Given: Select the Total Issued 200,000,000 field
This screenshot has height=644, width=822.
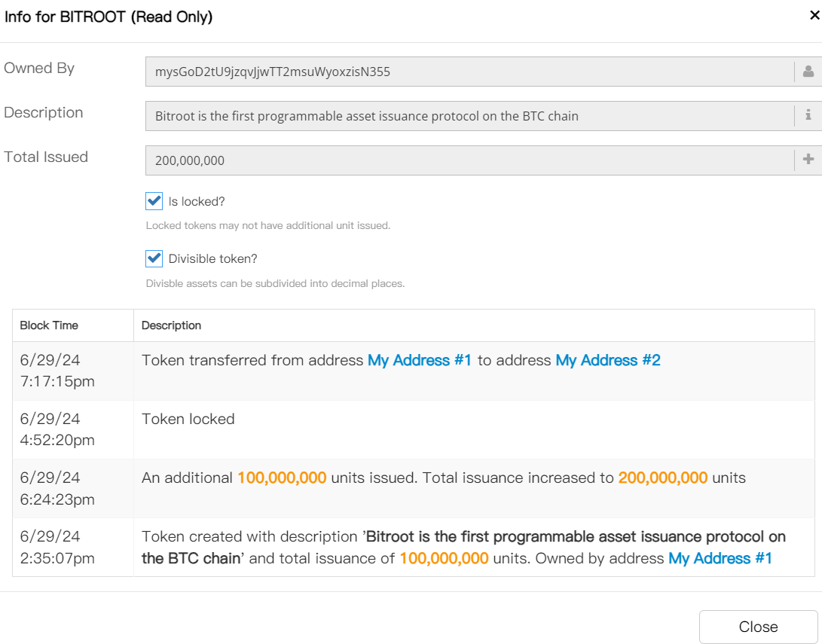Looking at the screenshot, I should (467, 160).
